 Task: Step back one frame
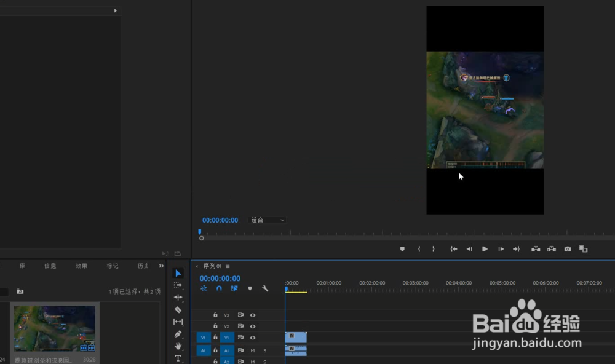(469, 249)
